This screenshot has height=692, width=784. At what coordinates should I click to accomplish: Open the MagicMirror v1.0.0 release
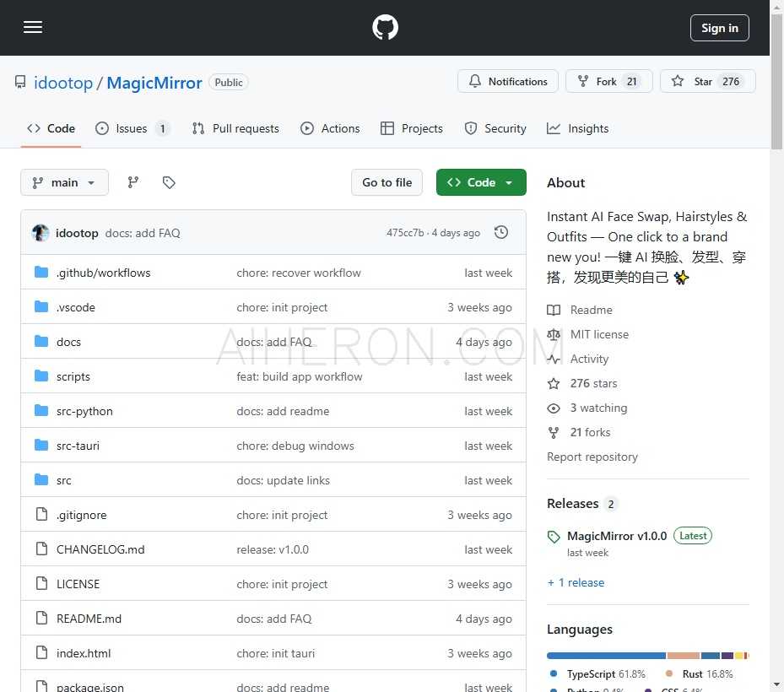click(616, 536)
